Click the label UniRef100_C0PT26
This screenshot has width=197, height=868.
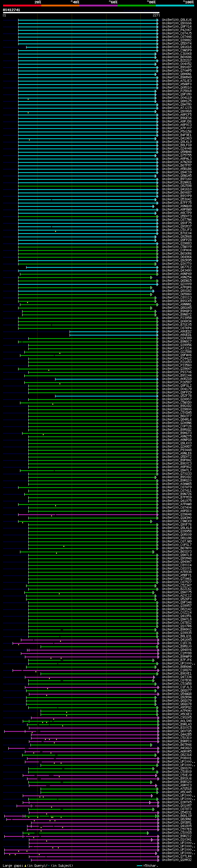[x=176, y=426]
